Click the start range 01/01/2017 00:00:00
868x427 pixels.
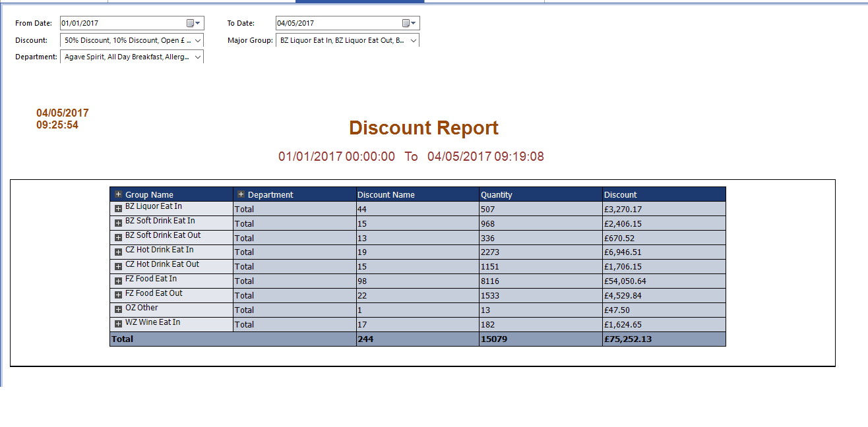click(336, 157)
